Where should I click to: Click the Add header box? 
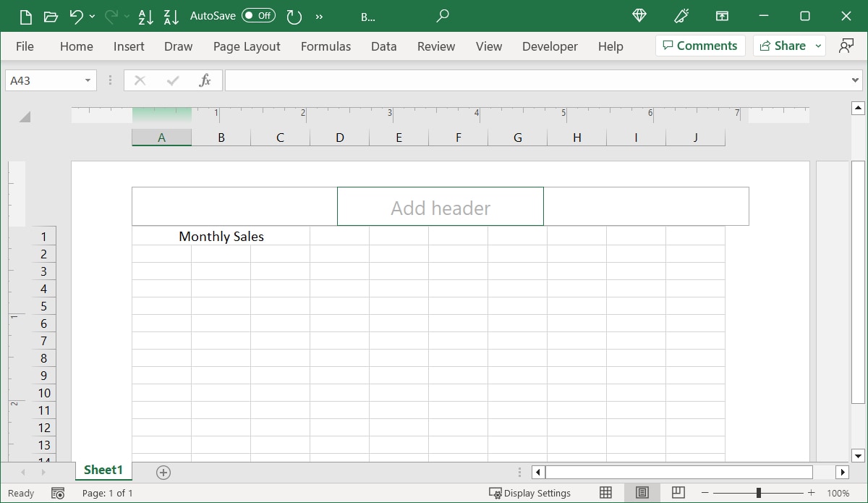point(440,206)
